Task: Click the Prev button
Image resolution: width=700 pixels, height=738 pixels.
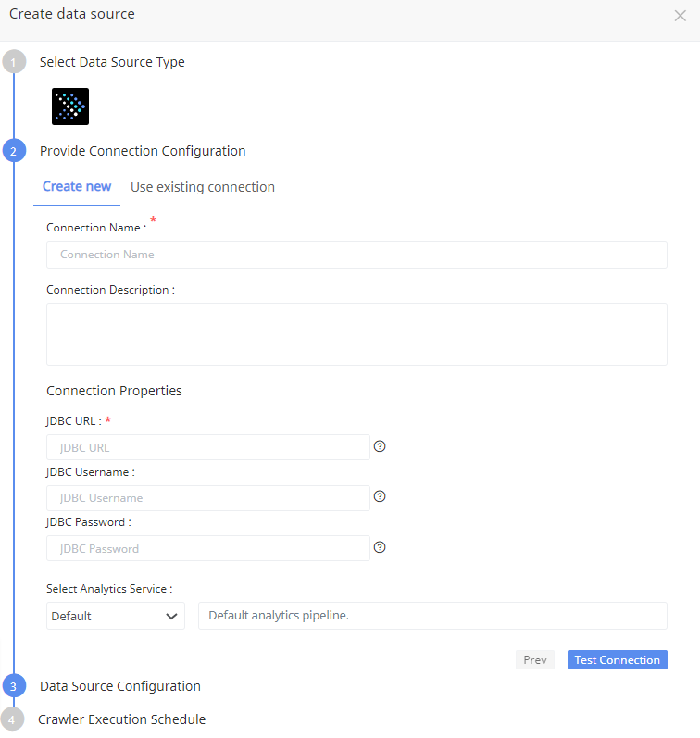Action: pyautogui.click(x=534, y=660)
